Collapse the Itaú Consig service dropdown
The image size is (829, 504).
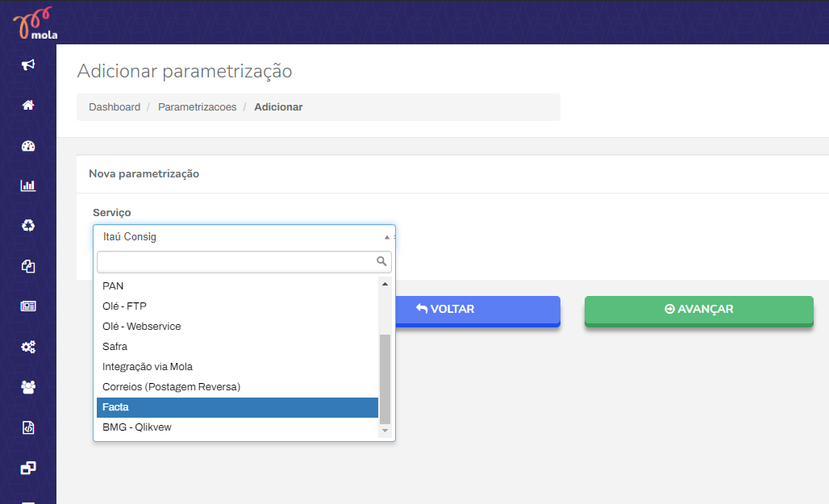[x=244, y=237]
